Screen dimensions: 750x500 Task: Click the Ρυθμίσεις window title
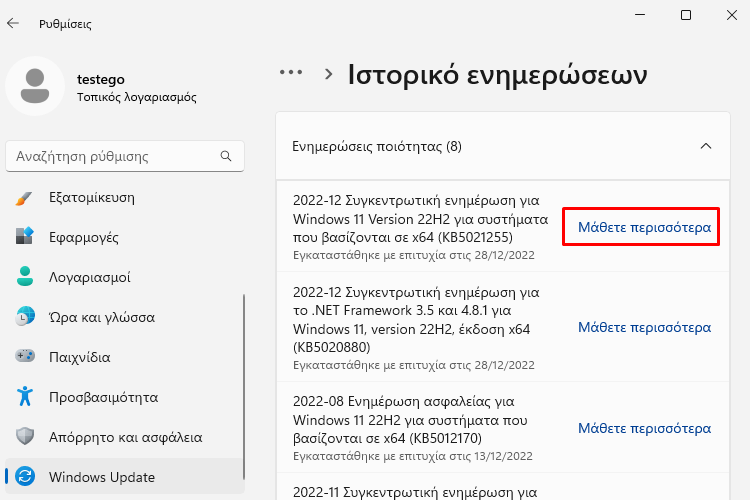pos(65,24)
